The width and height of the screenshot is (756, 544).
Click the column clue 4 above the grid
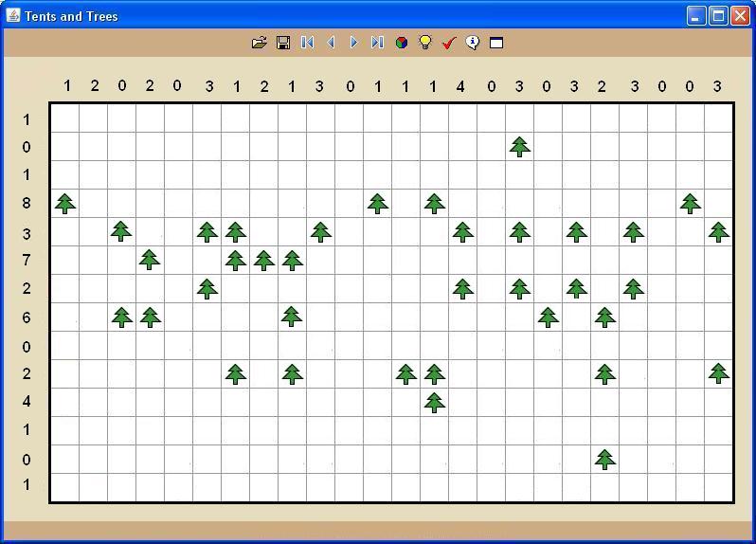point(461,86)
